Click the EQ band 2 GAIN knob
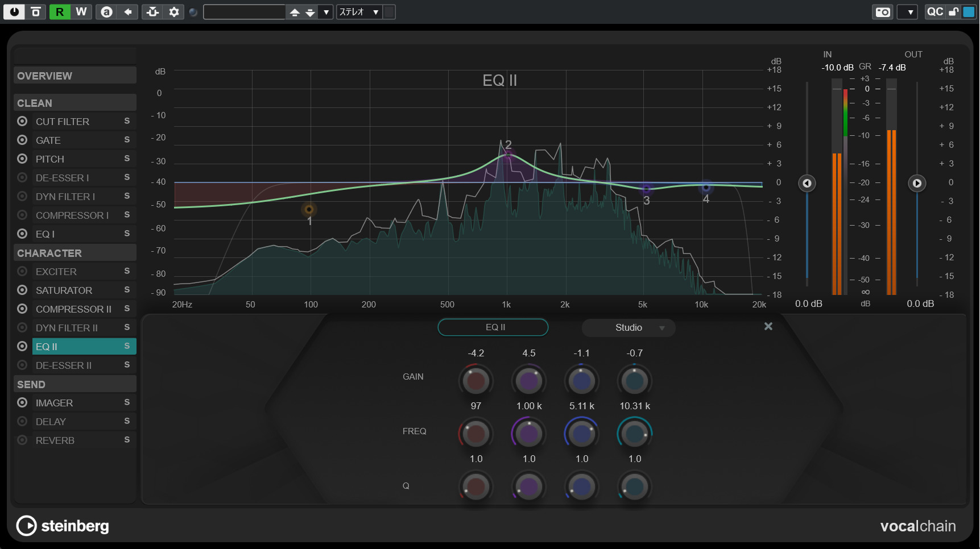The image size is (980, 549). [x=529, y=381]
